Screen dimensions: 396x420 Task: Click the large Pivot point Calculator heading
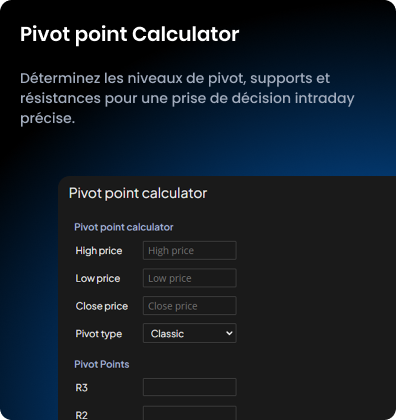[130, 34]
